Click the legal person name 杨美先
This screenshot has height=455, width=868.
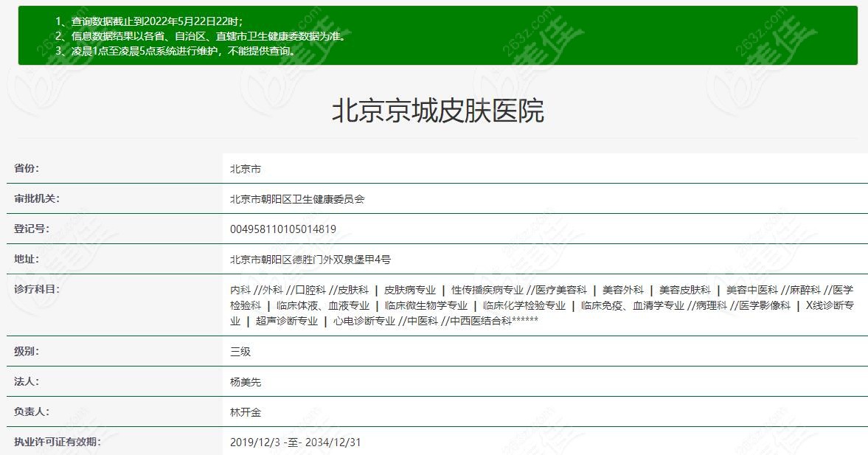point(246,382)
